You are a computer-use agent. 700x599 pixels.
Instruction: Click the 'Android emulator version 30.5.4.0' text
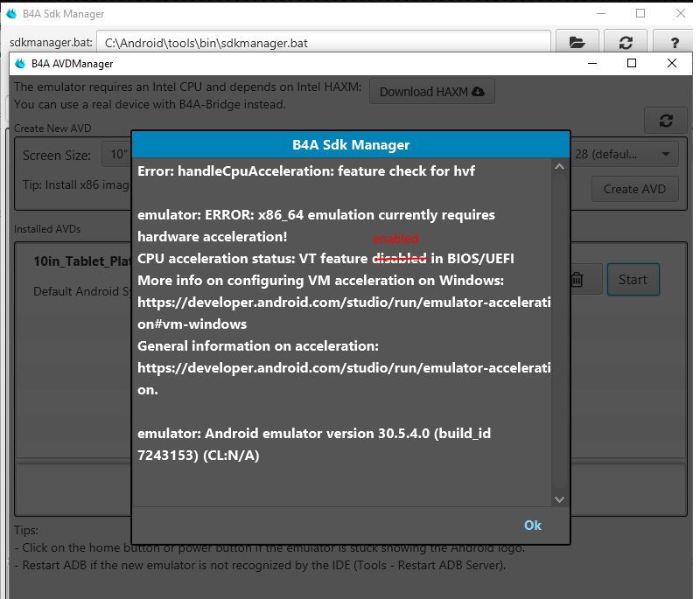317,434
